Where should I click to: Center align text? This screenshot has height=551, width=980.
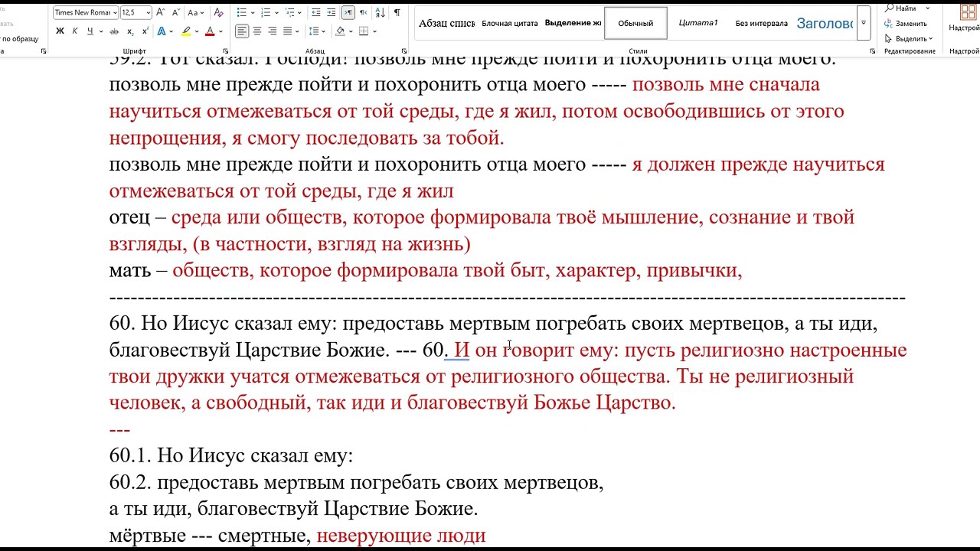coord(257,31)
